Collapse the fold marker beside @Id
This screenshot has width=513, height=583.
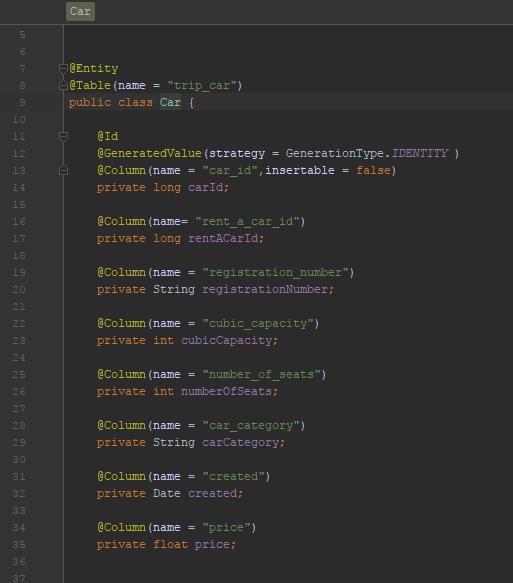coord(63,136)
